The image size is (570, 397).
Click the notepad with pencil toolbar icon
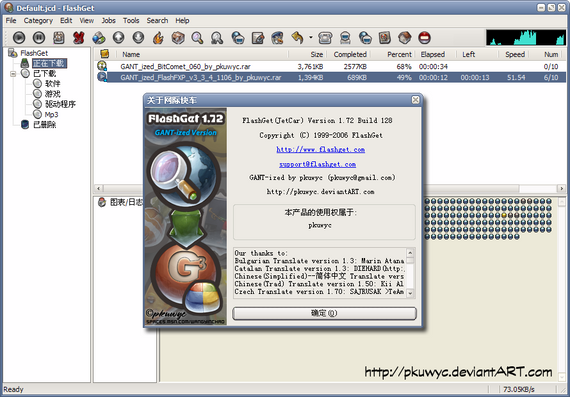pyautogui.click(x=258, y=37)
